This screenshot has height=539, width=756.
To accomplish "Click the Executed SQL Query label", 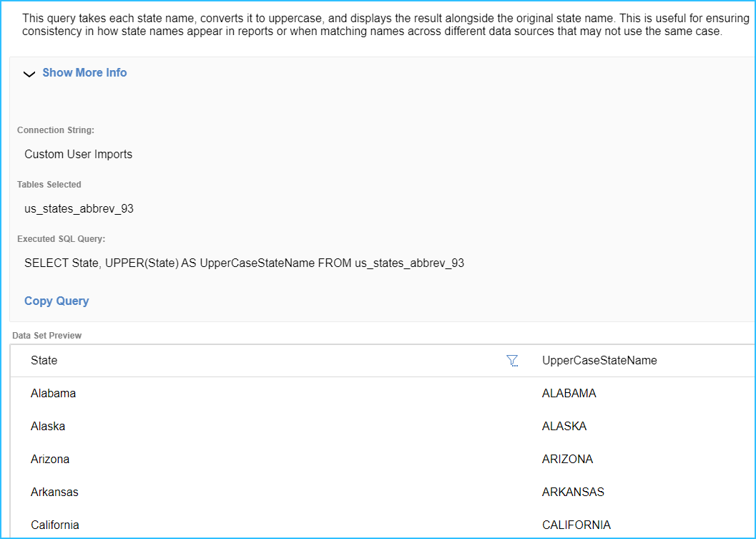I will click(x=62, y=239).
